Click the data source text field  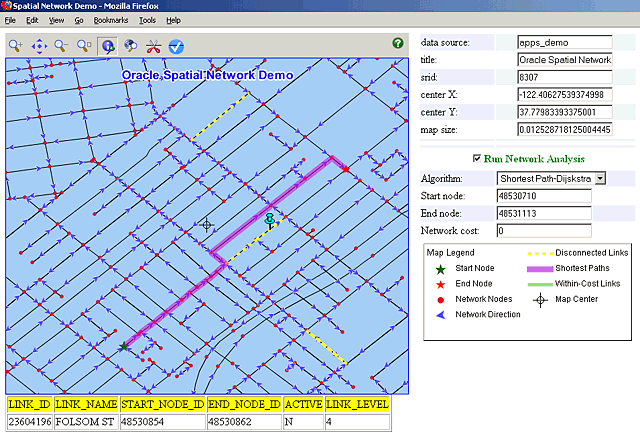pos(564,43)
